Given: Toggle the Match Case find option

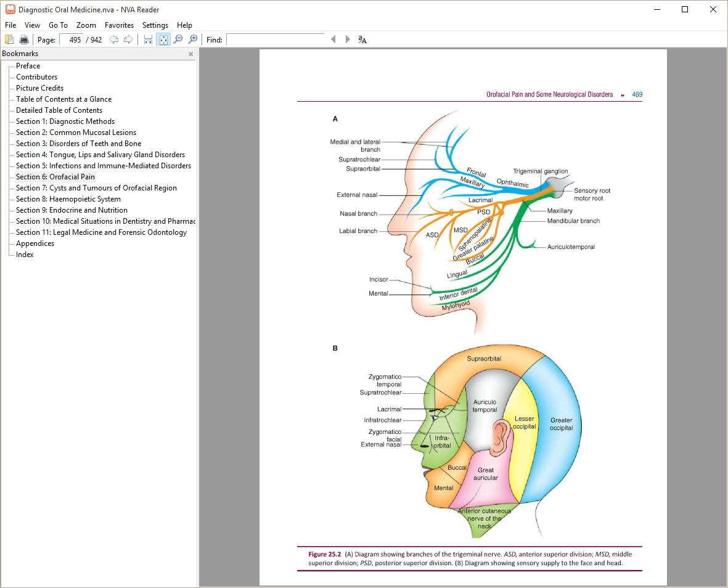Looking at the screenshot, I should pos(362,39).
